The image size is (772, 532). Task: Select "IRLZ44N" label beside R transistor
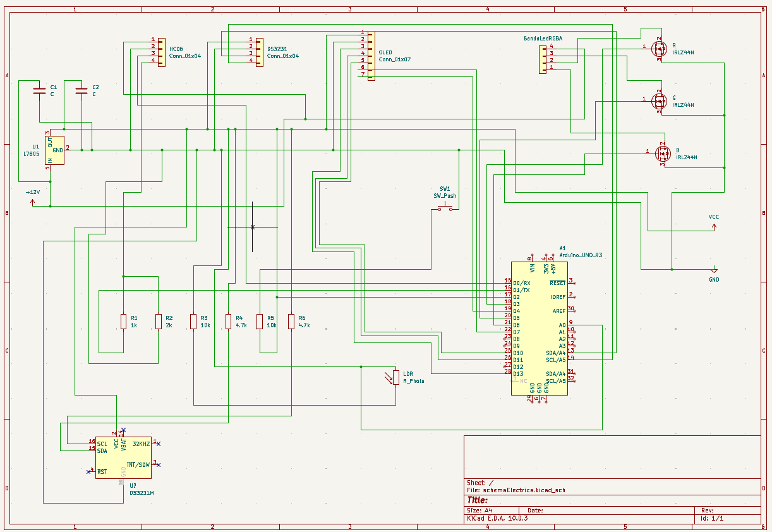click(683, 52)
